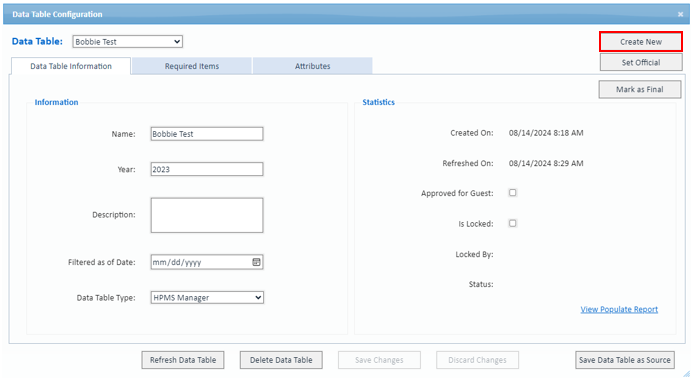The height and width of the screenshot is (381, 691).
Task: Click inside the Description text area
Action: tap(207, 215)
